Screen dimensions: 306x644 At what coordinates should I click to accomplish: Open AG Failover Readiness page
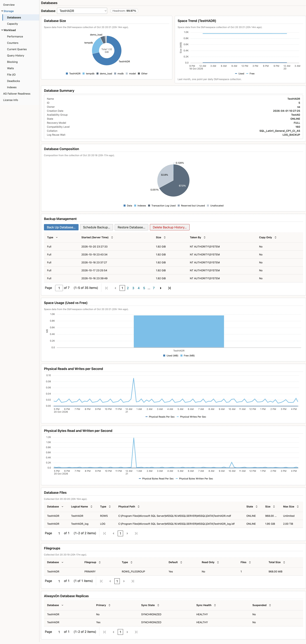pos(17,94)
